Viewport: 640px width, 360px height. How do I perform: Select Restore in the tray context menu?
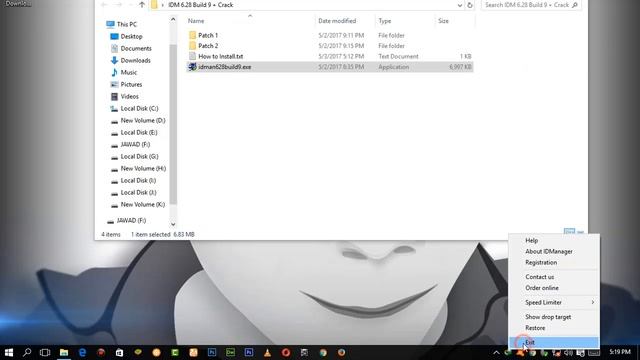(554, 328)
